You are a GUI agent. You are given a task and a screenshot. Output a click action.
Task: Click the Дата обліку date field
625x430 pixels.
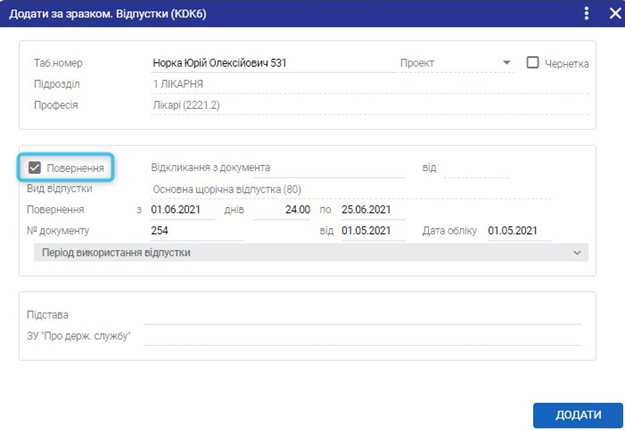tap(518, 231)
